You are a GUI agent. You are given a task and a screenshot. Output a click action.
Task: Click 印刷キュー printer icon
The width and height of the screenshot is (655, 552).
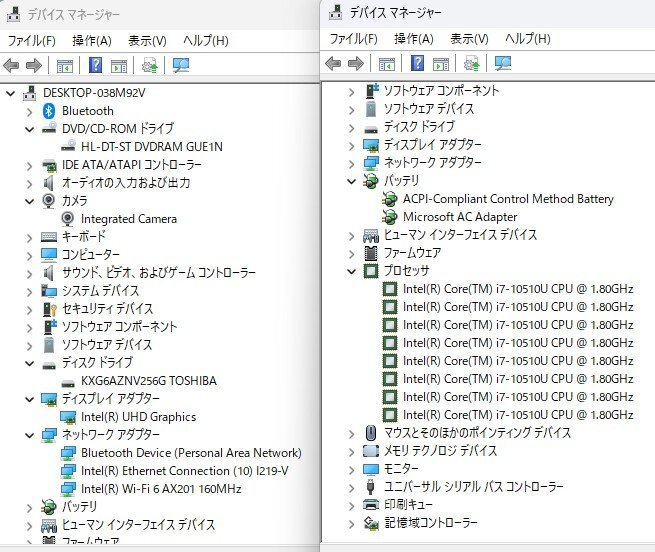(371, 504)
